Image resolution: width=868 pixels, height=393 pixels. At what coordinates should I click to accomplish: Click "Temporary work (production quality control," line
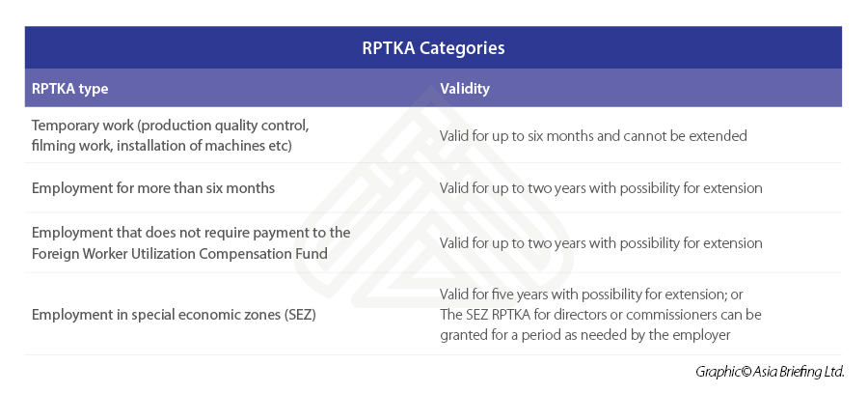tap(170, 126)
